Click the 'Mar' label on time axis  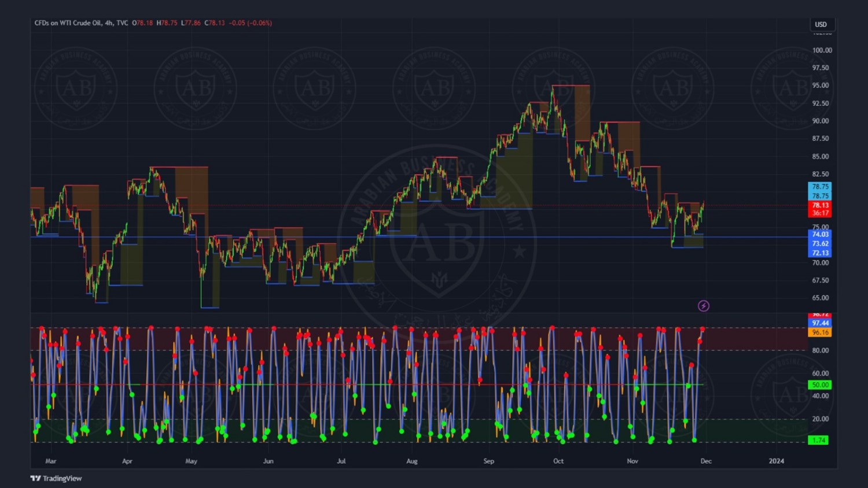(51, 461)
